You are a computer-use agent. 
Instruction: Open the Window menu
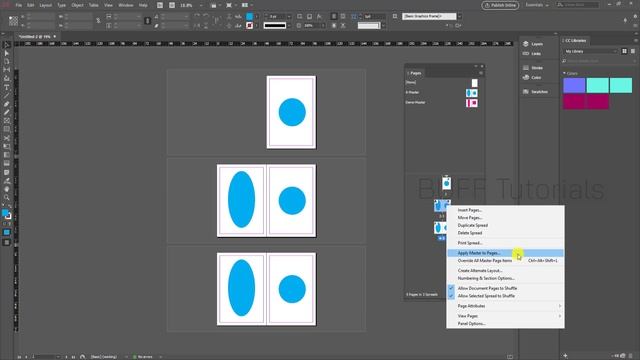click(x=126, y=5)
